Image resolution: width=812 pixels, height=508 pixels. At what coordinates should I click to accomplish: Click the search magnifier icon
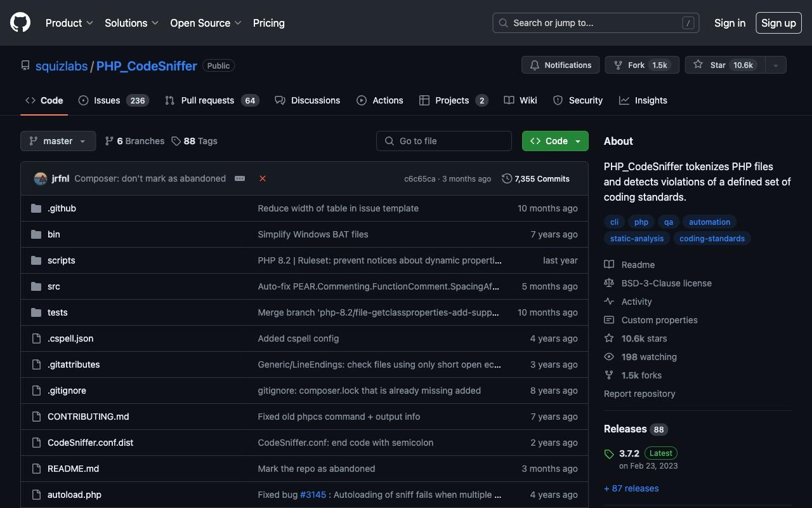(x=503, y=23)
